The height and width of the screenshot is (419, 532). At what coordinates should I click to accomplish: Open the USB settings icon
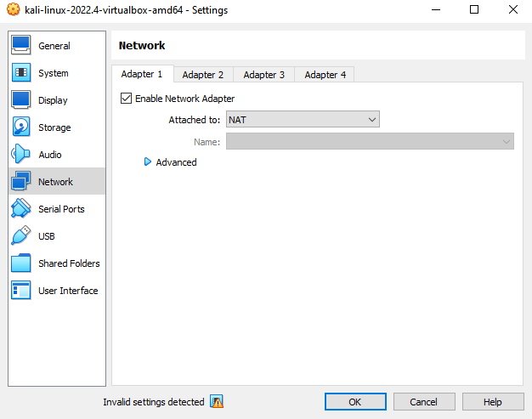click(21, 236)
